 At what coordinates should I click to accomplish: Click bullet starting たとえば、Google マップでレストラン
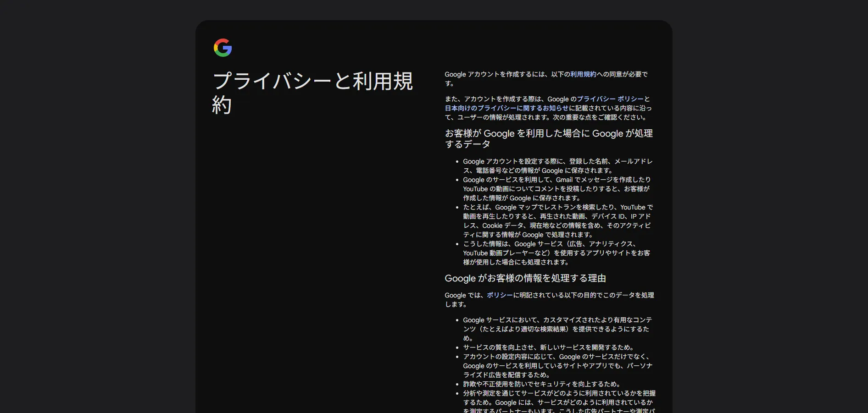[x=558, y=221]
